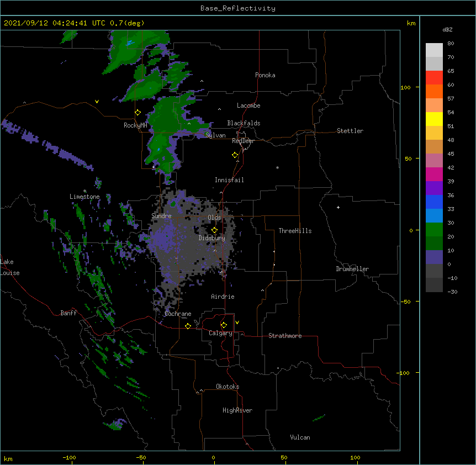Click the yellow v marker beside Calgary diamond
Viewport: 476px width, 465px height.
click(237, 323)
